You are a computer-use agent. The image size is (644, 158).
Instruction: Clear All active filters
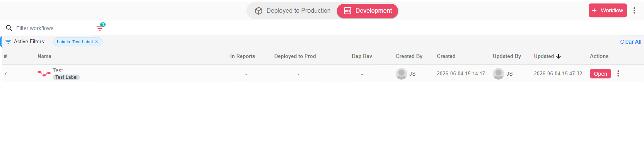[x=630, y=42]
